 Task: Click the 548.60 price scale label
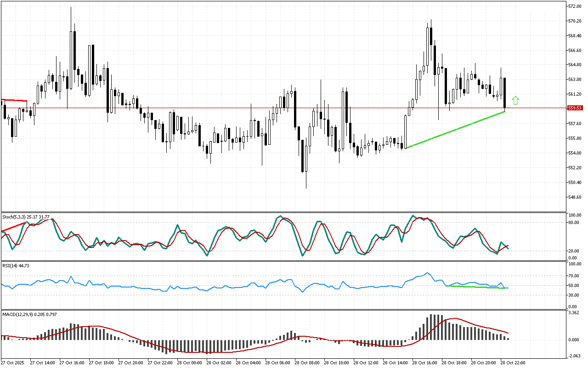pyautogui.click(x=575, y=197)
